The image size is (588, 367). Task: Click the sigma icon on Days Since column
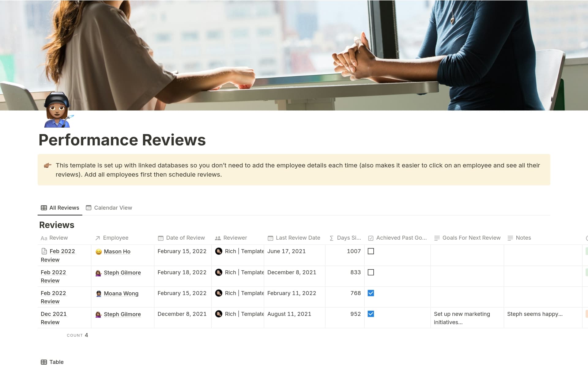(x=331, y=238)
